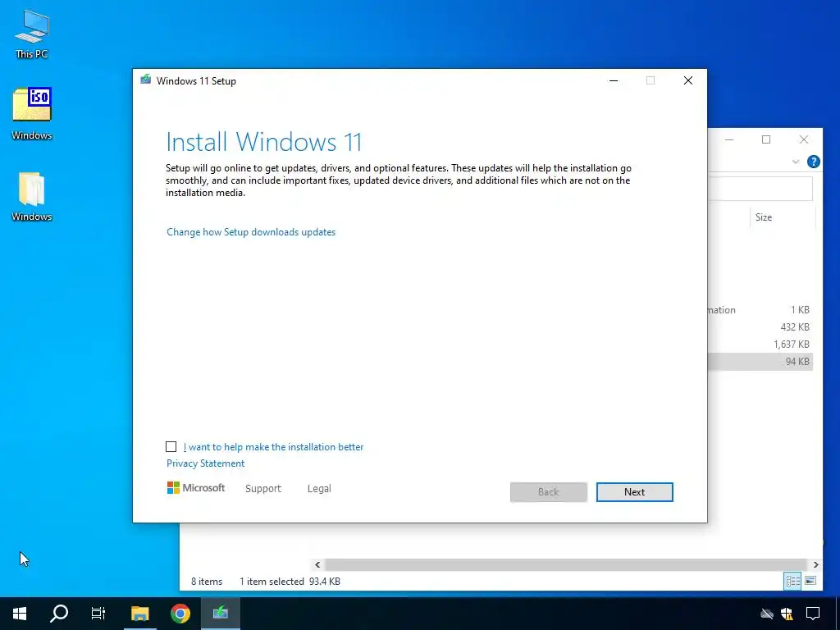Open the Action Center notifications icon
The image size is (840, 630).
tap(813, 614)
